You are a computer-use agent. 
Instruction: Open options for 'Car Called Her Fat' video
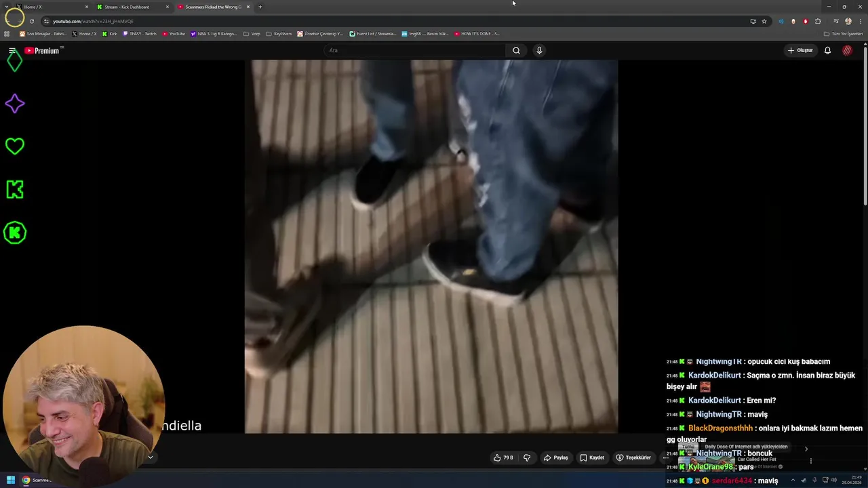[x=810, y=461]
